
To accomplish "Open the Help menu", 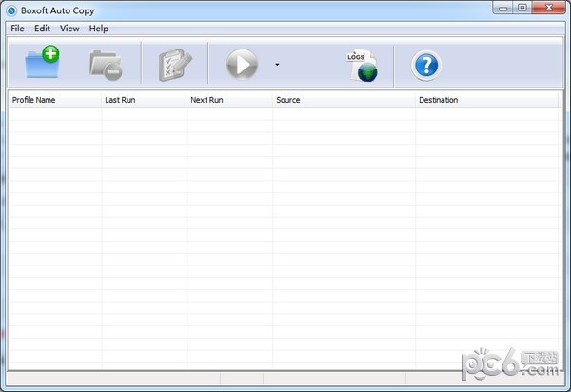I will tap(99, 29).
